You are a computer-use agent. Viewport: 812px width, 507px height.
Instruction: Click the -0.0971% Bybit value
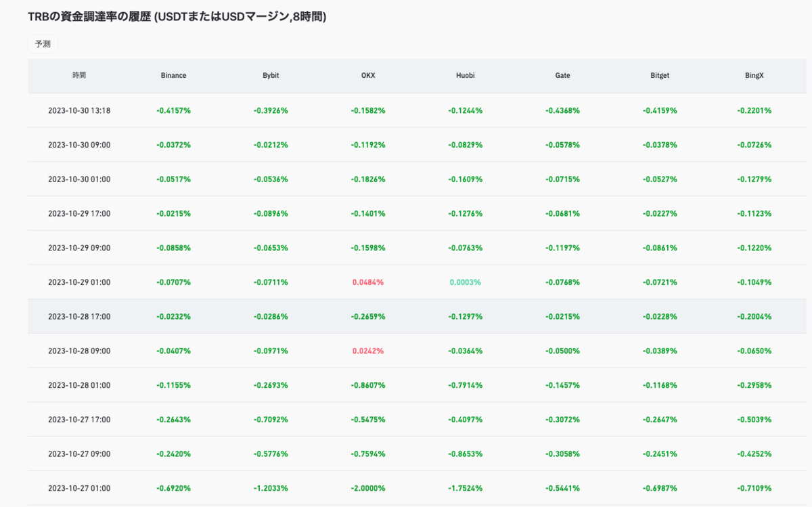[271, 351]
